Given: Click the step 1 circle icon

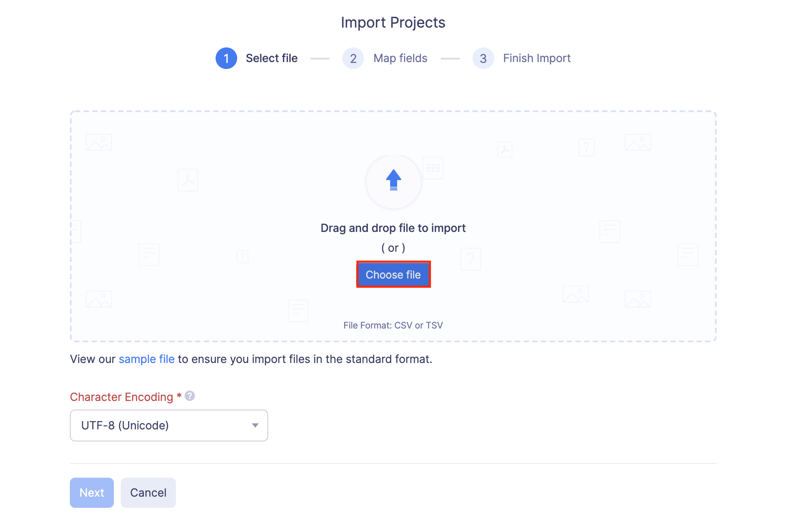Looking at the screenshot, I should tap(226, 58).
